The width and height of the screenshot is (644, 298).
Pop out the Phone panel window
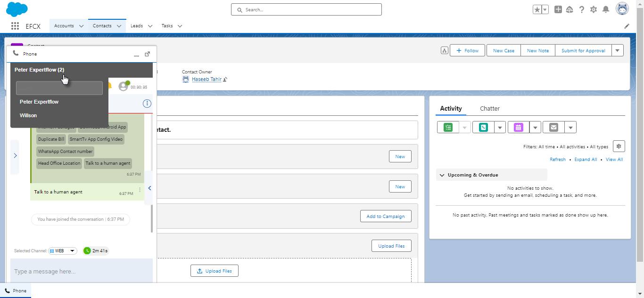pyautogui.click(x=147, y=54)
